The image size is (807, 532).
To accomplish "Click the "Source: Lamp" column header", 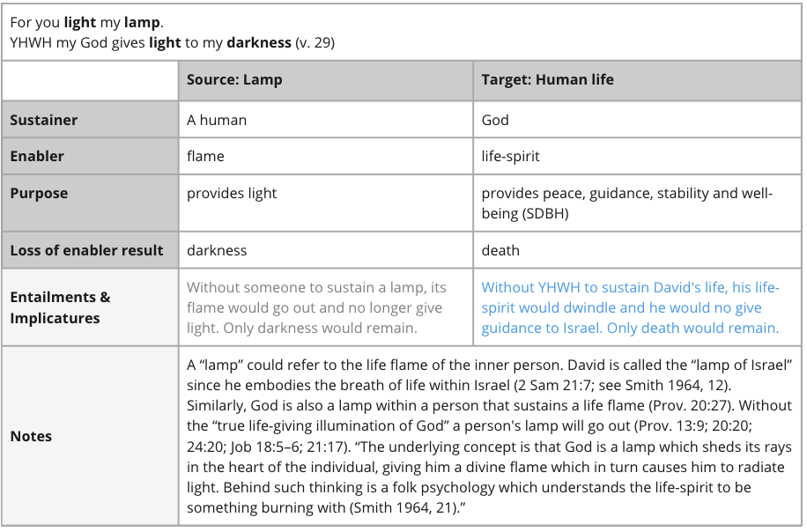I will point(234,80).
